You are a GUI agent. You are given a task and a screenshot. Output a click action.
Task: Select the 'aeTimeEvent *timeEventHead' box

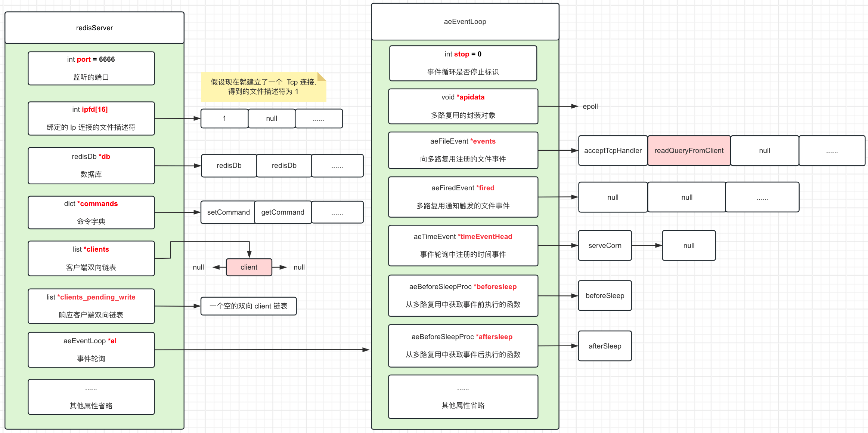click(x=463, y=246)
